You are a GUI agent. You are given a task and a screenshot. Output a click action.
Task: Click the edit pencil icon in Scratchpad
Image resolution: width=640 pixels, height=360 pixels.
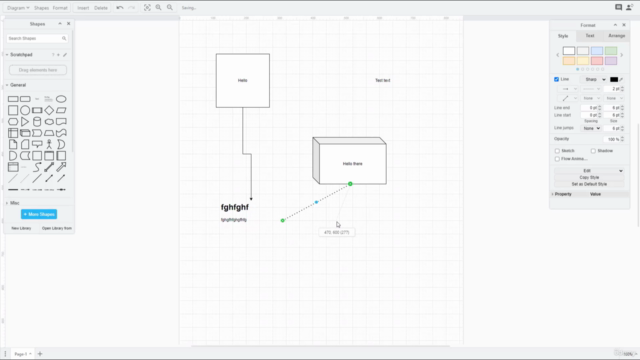65,55
